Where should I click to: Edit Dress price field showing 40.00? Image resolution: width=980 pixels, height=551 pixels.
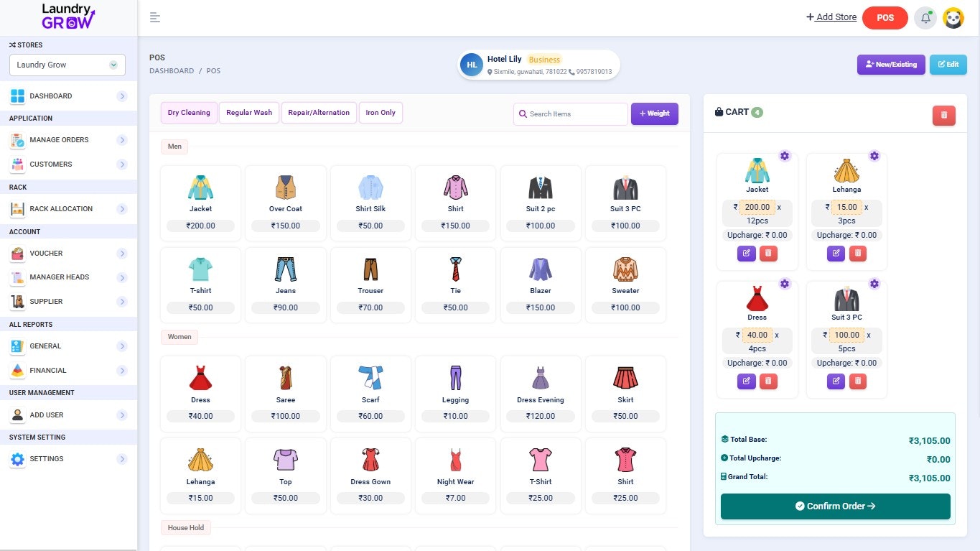point(757,335)
